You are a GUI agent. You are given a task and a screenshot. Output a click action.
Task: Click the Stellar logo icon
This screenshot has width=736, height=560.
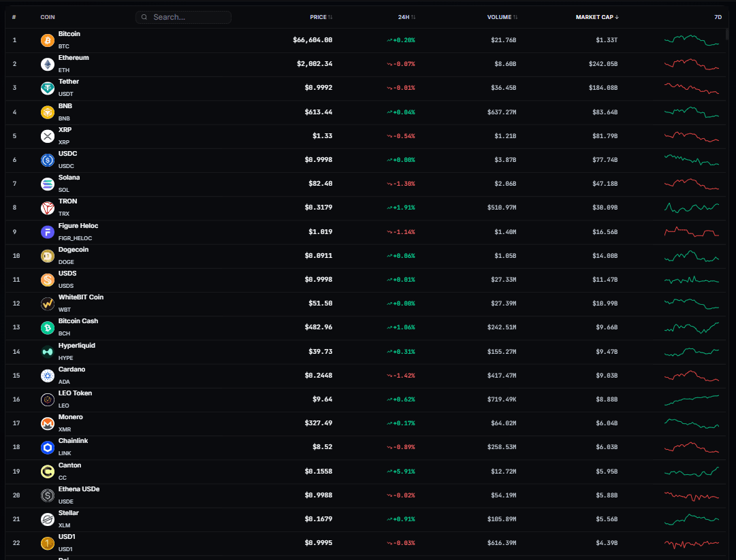click(48, 520)
